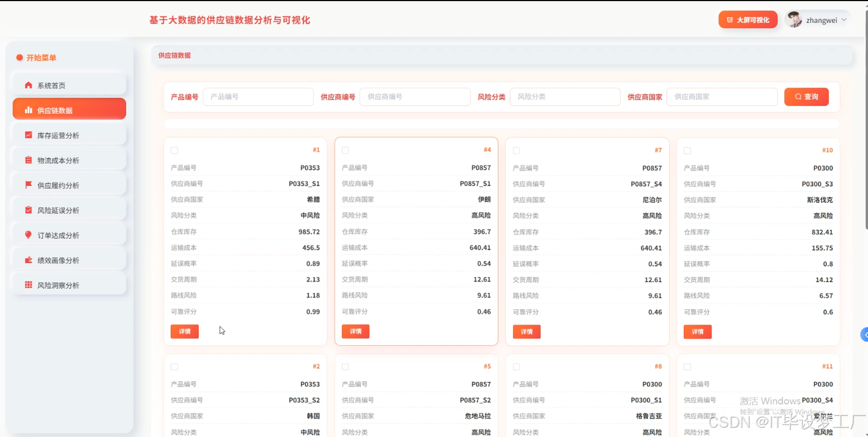Click the 供应链数据 breadcrumb text
The image size is (868, 437).
point(174,55)
